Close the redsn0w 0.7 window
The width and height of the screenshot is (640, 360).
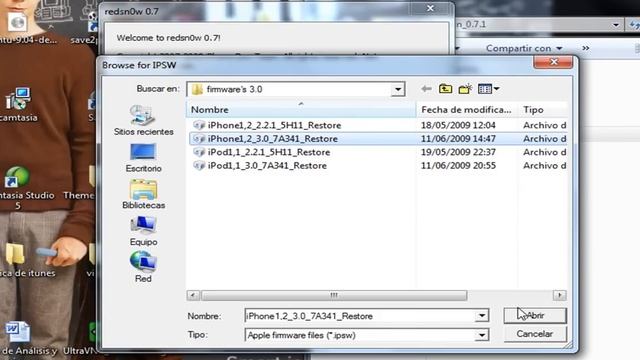pos(431,8)
